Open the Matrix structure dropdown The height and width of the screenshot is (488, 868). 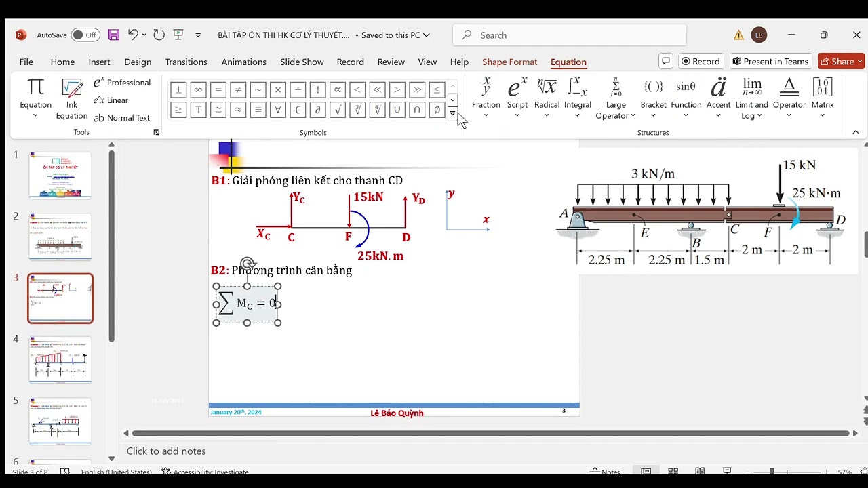point(823,98)
